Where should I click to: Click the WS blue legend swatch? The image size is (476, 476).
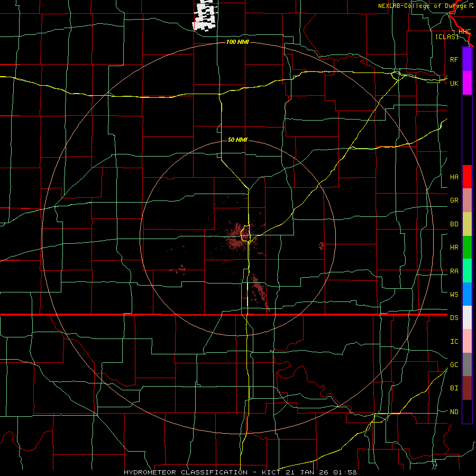467,294
